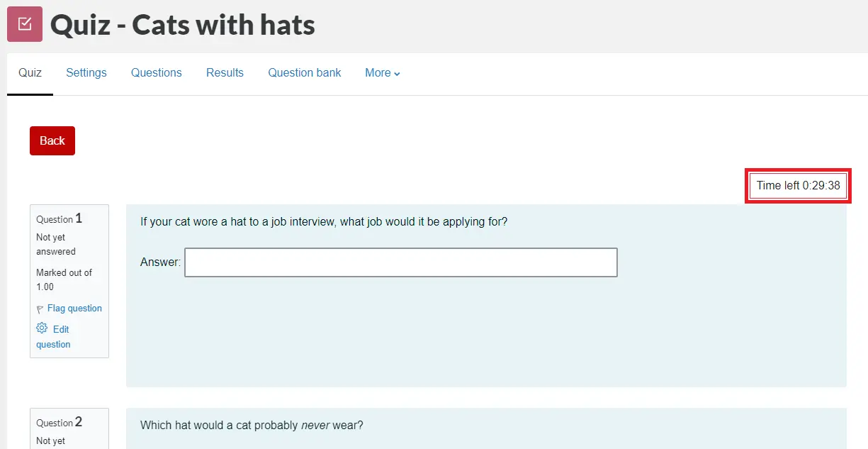868x449 pixels.
Task: Go to the Questions tab
Action: click(x=157, y=73)
